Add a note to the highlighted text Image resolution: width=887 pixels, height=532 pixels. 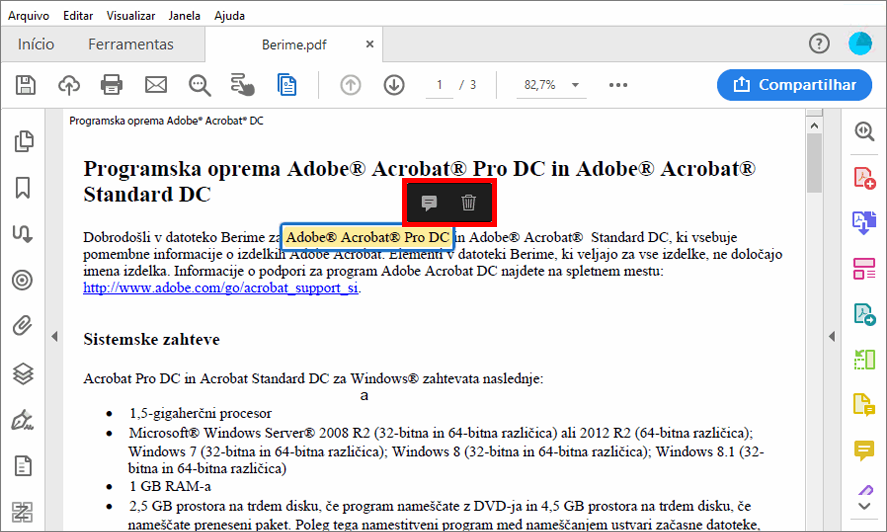pyautogui.click(x=429, y=202)
